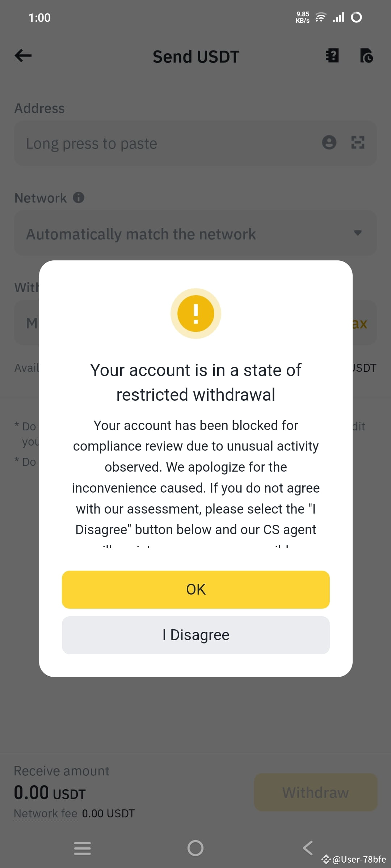The width and height of the screenshot is (391, 868).
Task: Tap the Network info icon
Action: pyautogui.click(x=79, y=197)
